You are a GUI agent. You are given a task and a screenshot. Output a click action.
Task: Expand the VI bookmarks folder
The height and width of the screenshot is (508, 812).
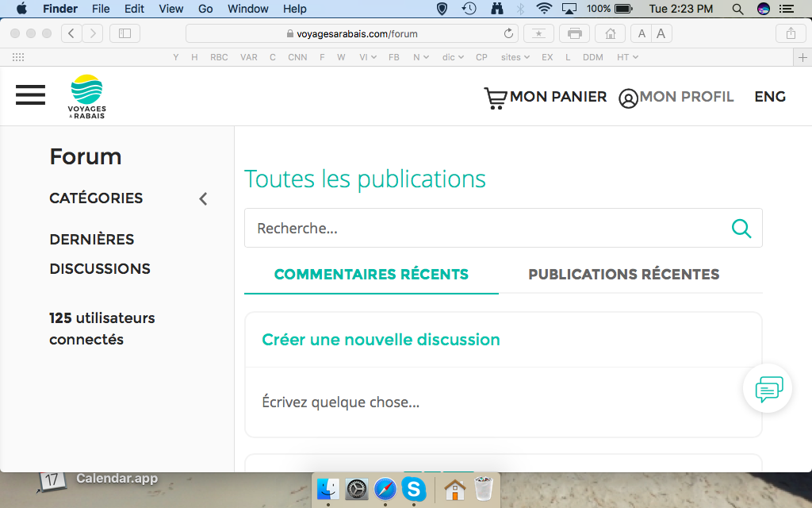pos(368,57)
